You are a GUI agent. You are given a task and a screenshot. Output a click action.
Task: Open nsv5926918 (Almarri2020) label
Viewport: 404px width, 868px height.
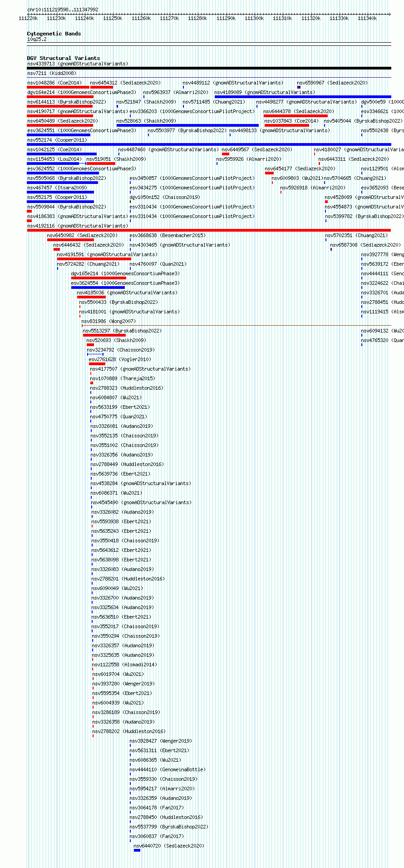313,188
